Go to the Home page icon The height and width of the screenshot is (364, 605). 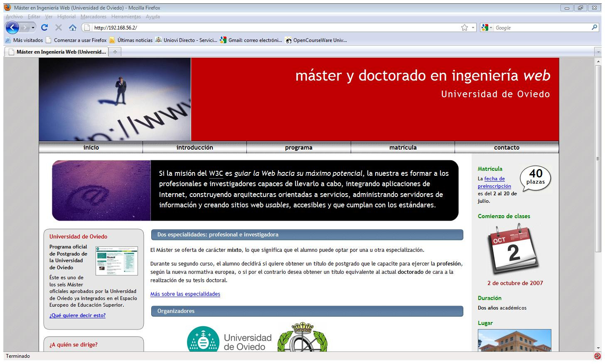point(73,28)
